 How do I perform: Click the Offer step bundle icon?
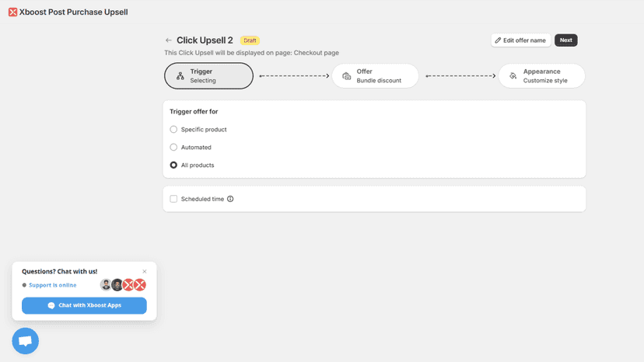coord(347,76)
